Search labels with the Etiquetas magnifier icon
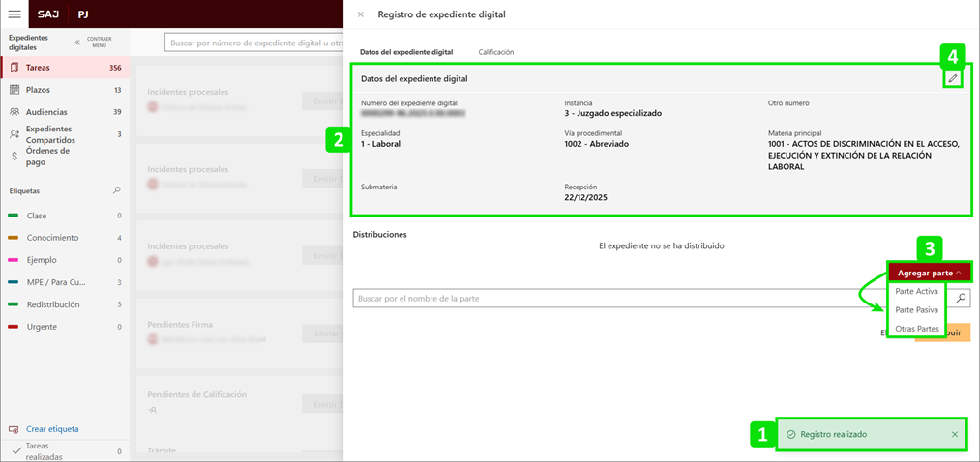This screenshot has height=462, width=980. 118,191
